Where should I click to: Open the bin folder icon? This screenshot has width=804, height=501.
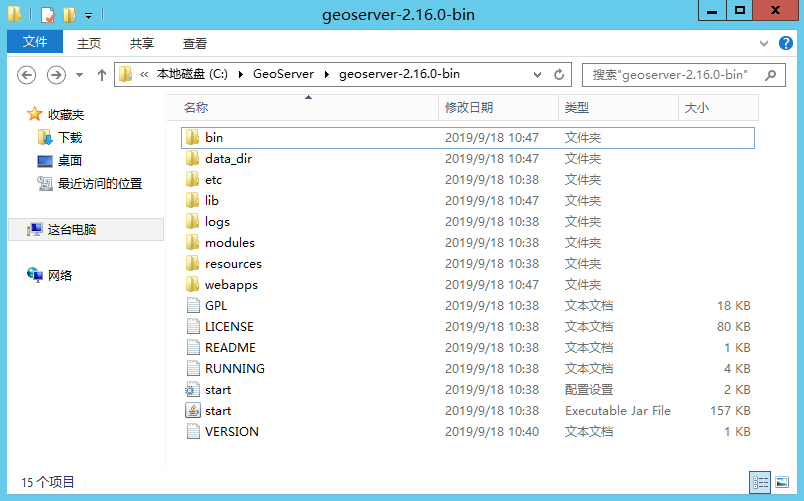pos(192,137)
